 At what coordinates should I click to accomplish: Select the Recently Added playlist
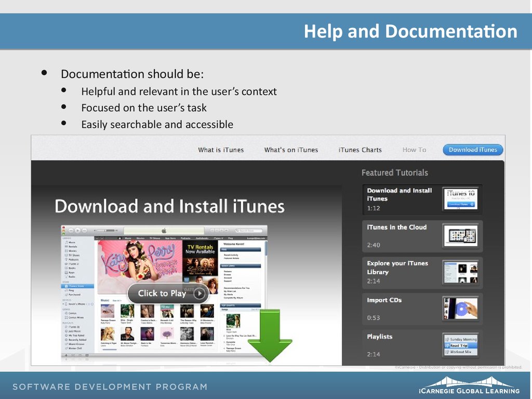77,340
